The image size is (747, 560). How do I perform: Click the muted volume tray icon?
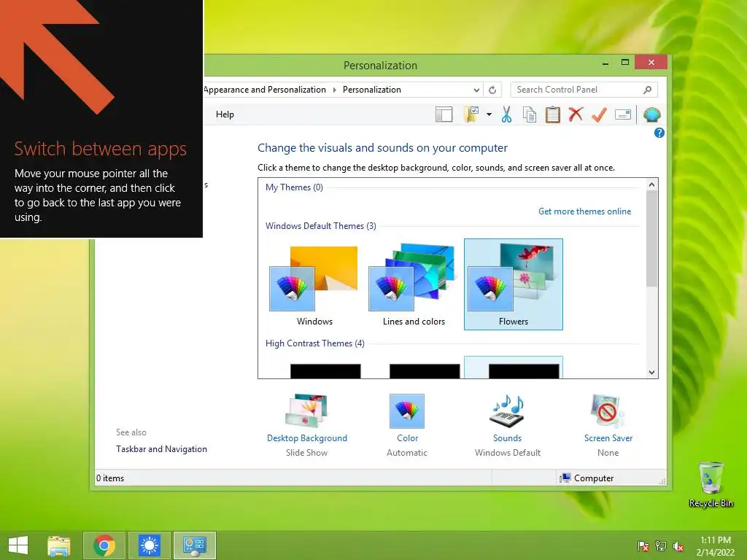678,546
